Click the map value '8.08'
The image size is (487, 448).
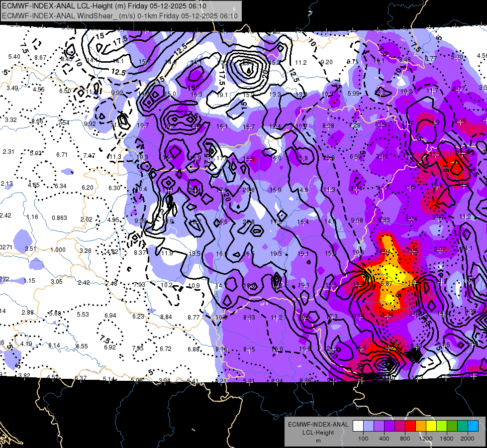pos(328,125)
